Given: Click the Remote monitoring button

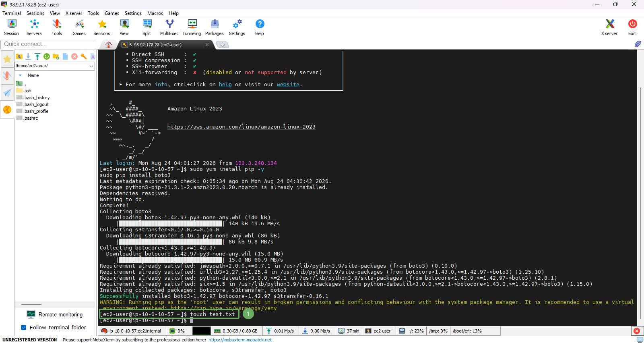Looking at the screenshot, I should click(55, 314).
